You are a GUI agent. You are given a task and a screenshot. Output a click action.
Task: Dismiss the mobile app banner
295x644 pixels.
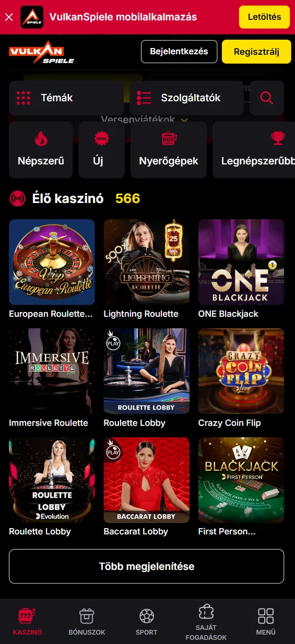pyautogui.click(x=8, y=17)
